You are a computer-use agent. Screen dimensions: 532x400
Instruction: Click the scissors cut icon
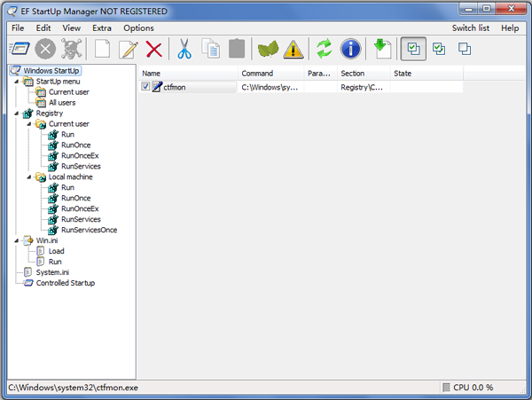(x=184, y=50)
